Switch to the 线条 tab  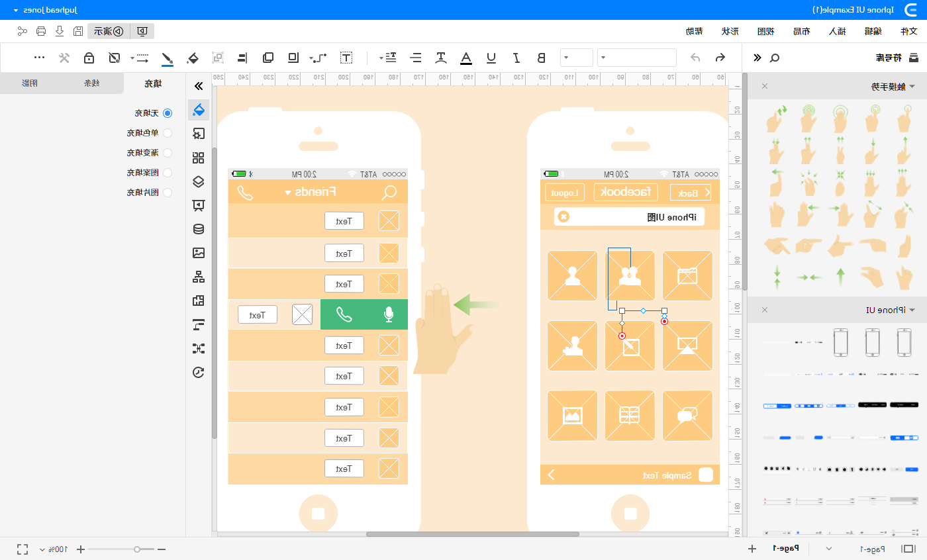[92, 83]
